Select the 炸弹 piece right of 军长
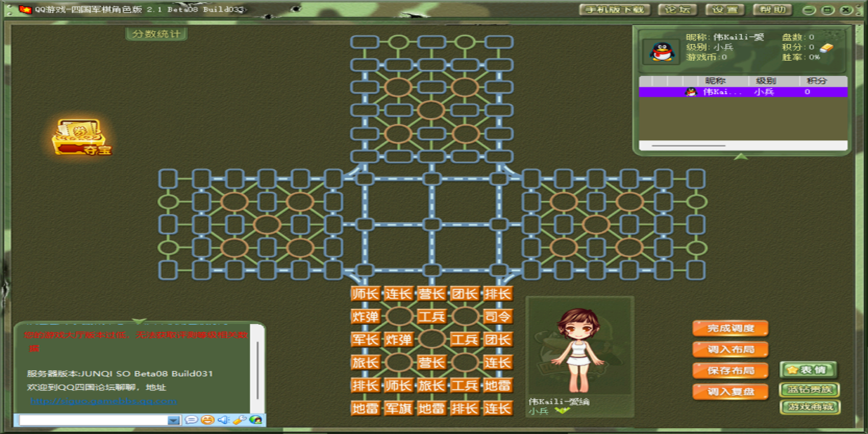 click(x=399, y=339)
